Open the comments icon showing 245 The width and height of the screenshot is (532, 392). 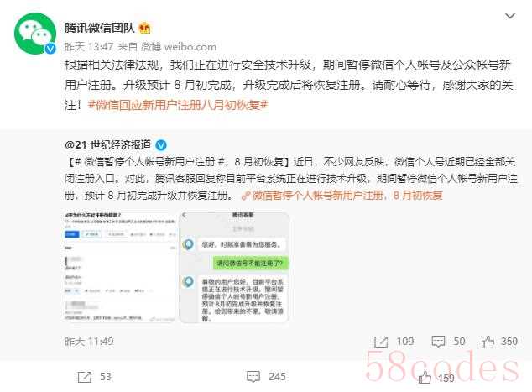(x=253, y=377)
